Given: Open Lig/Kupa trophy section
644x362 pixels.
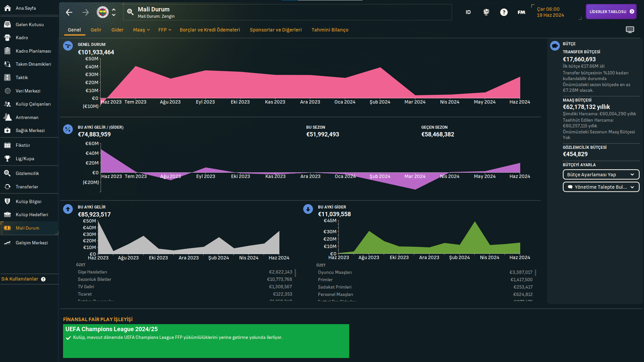Looking at the screenshot, I should pos(25,159).
